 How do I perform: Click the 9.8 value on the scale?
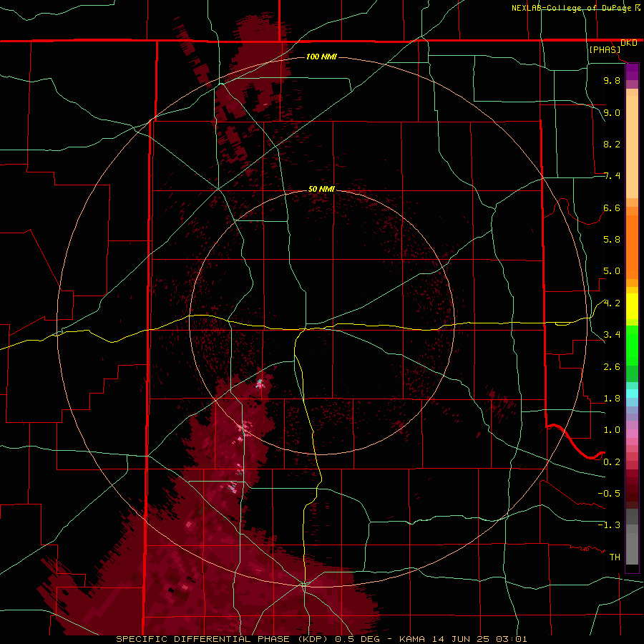coord(612,80)
